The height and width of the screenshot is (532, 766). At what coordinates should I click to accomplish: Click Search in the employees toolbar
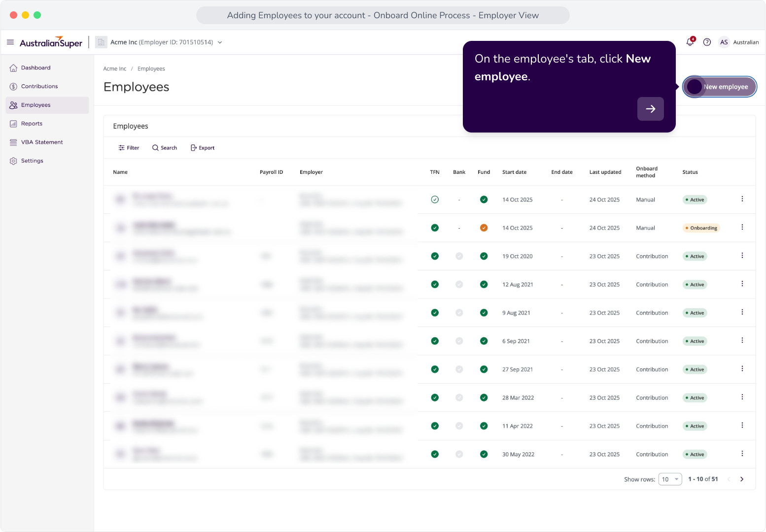point(165,148)
